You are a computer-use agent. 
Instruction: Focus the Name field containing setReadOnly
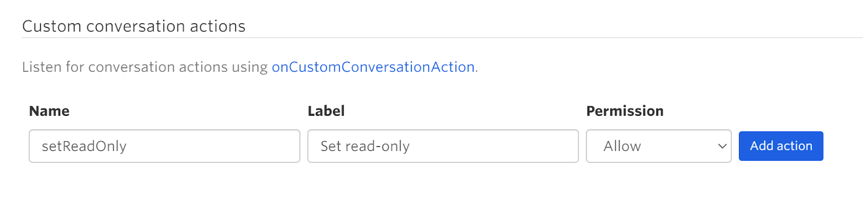click(164, 146)
